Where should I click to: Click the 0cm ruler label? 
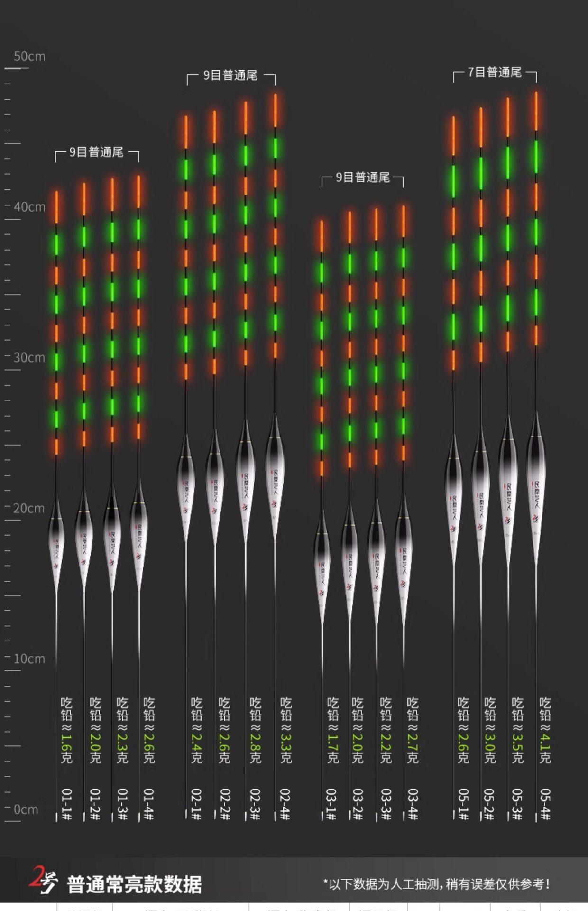click(27, 809)
